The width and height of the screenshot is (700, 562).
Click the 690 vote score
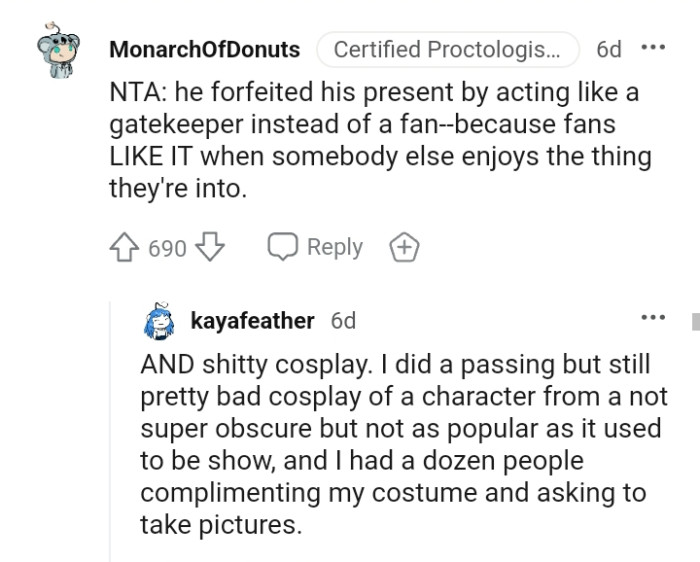tap(167, 249)
